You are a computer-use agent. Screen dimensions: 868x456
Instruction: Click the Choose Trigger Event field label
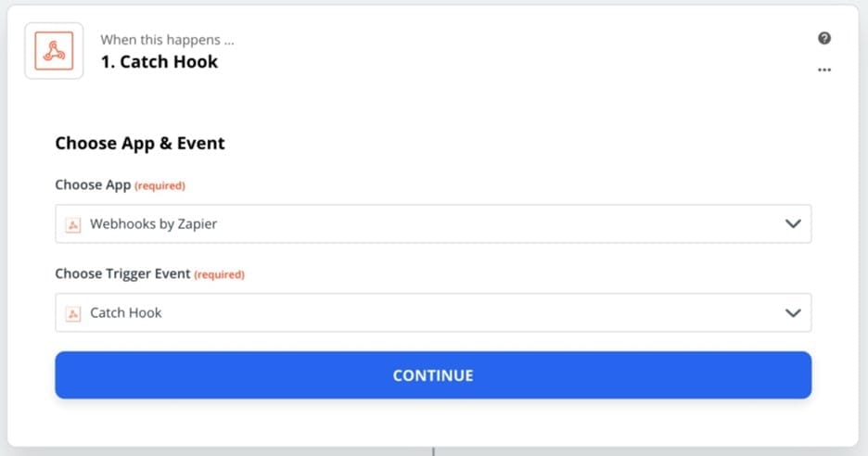[122, 273]
